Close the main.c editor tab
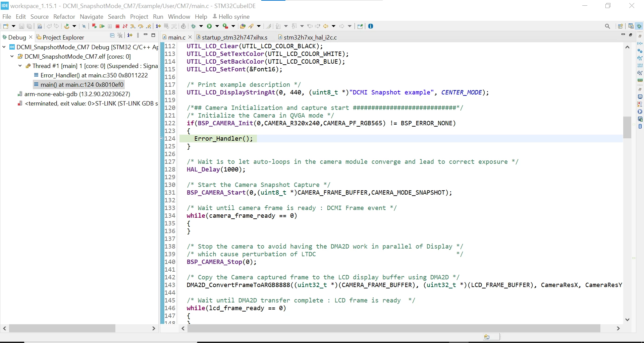This screenshot has height=343, width=644. [190, 37]
